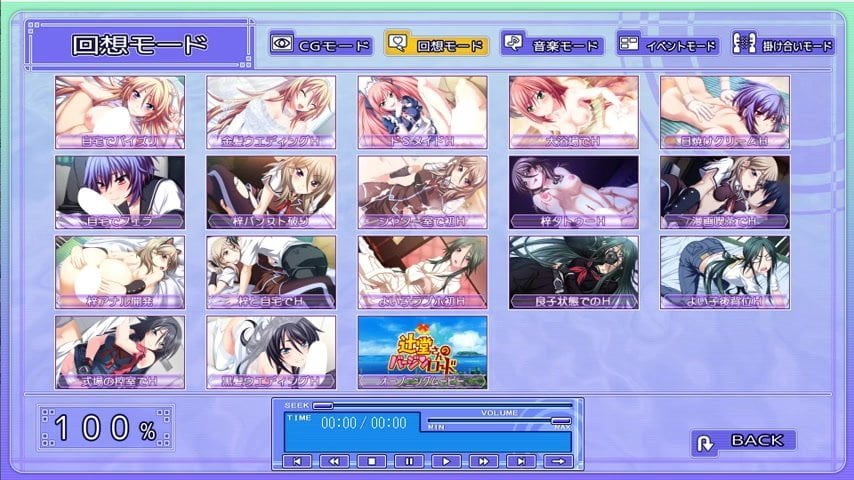Screen dimensions: 854x480
Task: Skip to previous track button
Action: click(x=296, y=461)
